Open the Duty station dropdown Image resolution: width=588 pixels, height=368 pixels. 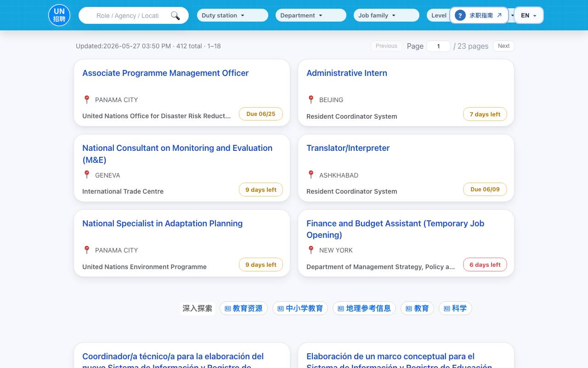pos(232,15)
